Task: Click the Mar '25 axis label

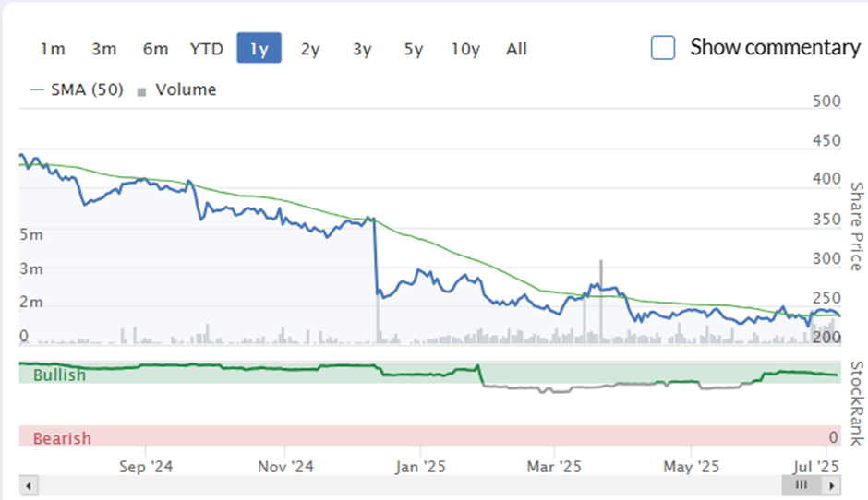Action: 554,467
